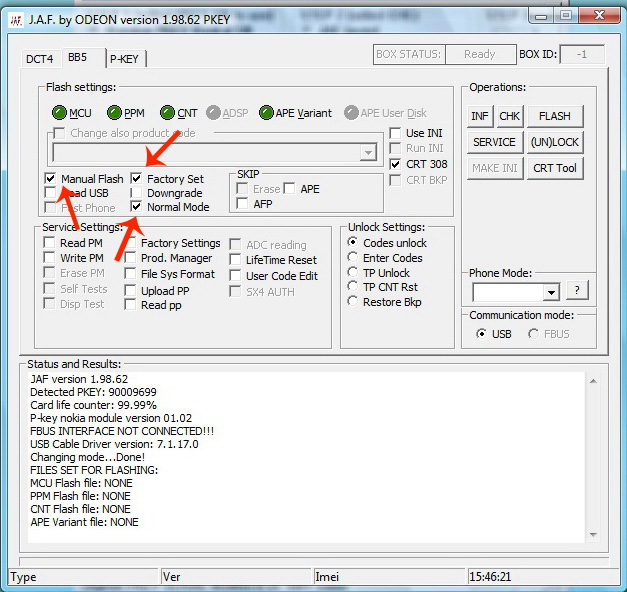The width and height of the screenshot is (627, 592).
Task: Check the Upload PP checkbox
Action: 130,290
